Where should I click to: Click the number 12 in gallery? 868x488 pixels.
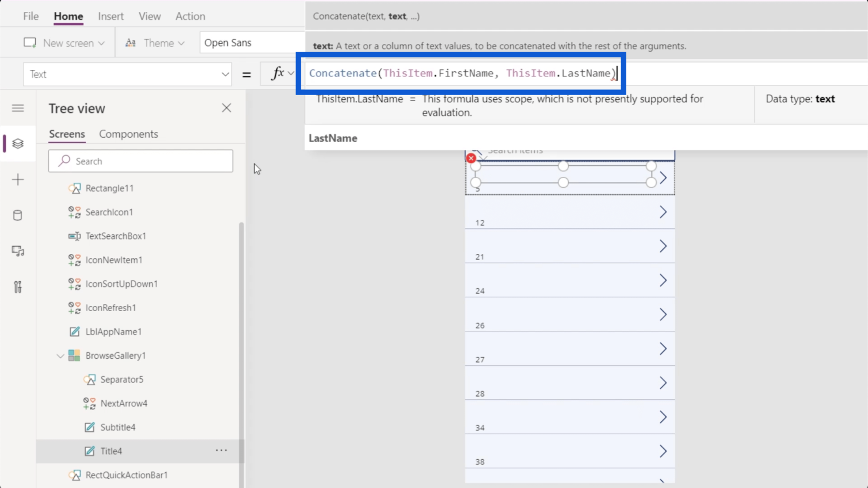(480, 223)
